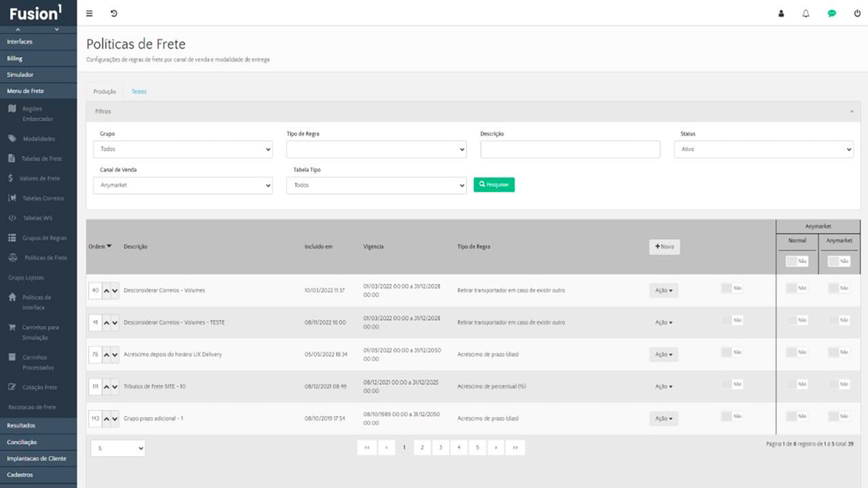Image resolution: width=868 pixels, height=488 pixels.
Task: Toggle Normal switch for Desconsiderar Correios – Volumes row
Action: coord(797,288)
